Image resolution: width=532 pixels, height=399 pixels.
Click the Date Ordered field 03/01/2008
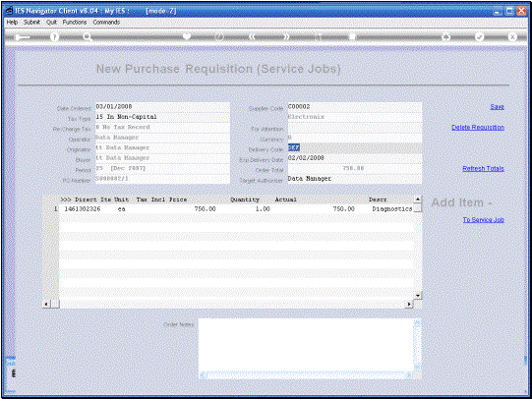pos(162,107)
